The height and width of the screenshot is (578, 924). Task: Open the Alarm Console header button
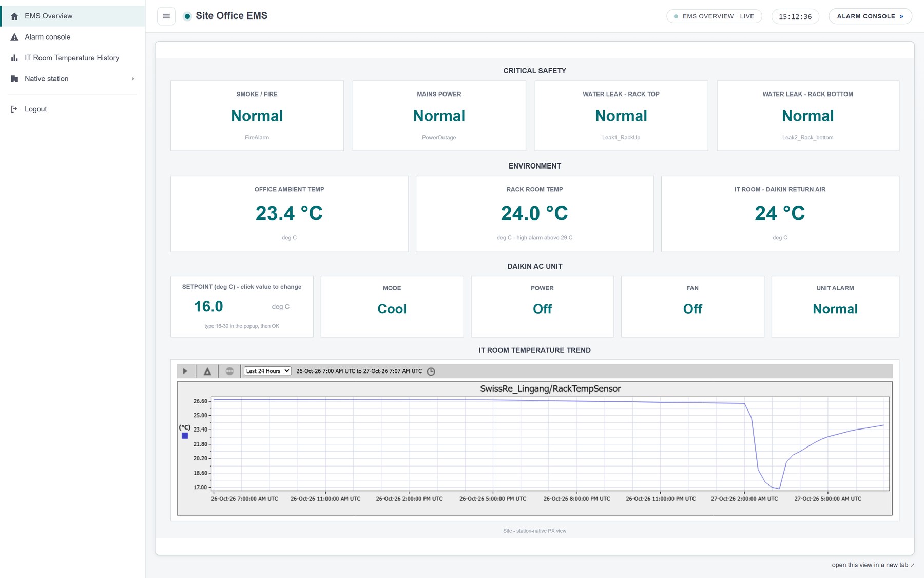(870, 16)
